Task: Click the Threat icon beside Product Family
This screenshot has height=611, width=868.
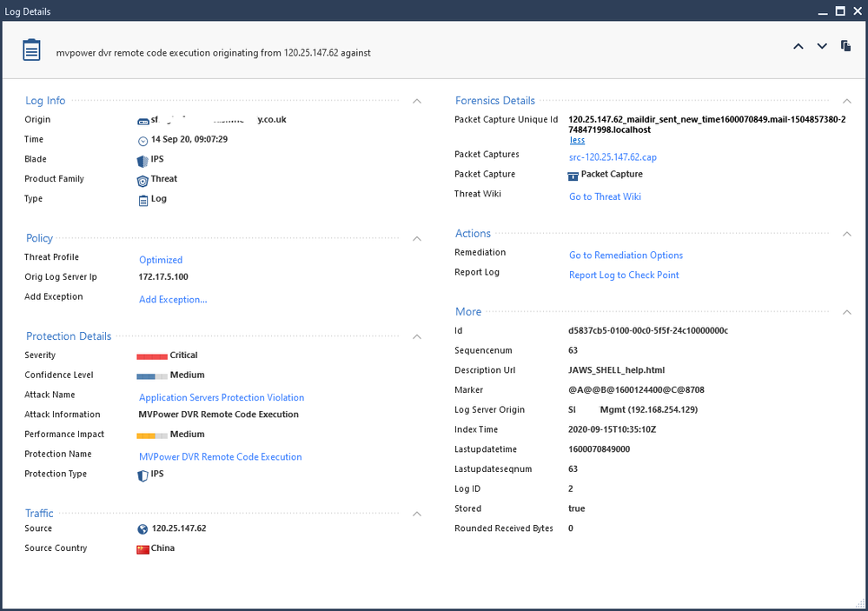Action: pyautogui.click(x=142, y=181)
